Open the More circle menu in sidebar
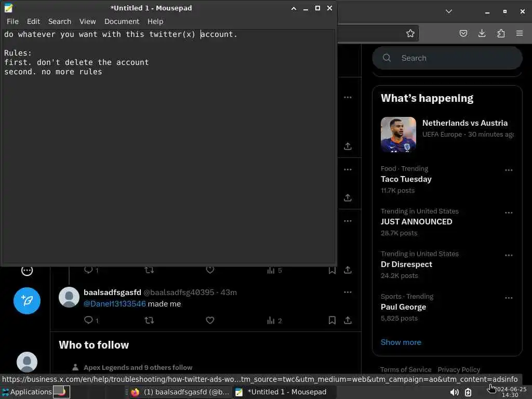 (x=27, y=270)
